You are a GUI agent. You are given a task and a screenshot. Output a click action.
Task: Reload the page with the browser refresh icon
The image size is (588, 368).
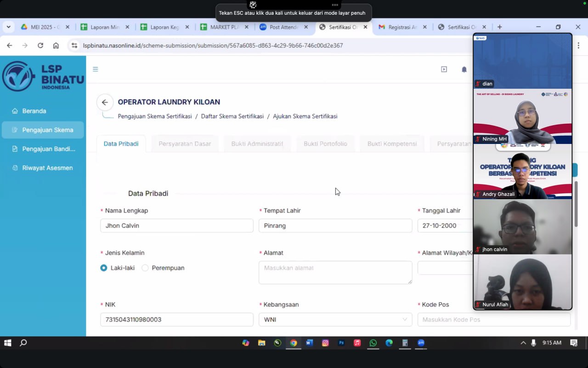[40, 46]
